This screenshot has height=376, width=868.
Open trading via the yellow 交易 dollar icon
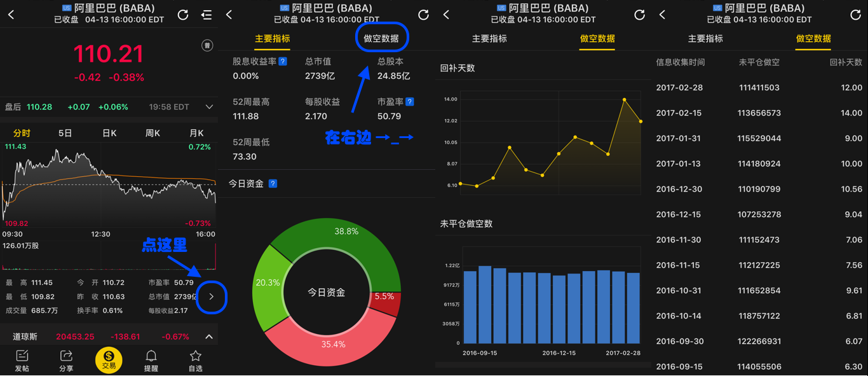(x=108, y=360)
